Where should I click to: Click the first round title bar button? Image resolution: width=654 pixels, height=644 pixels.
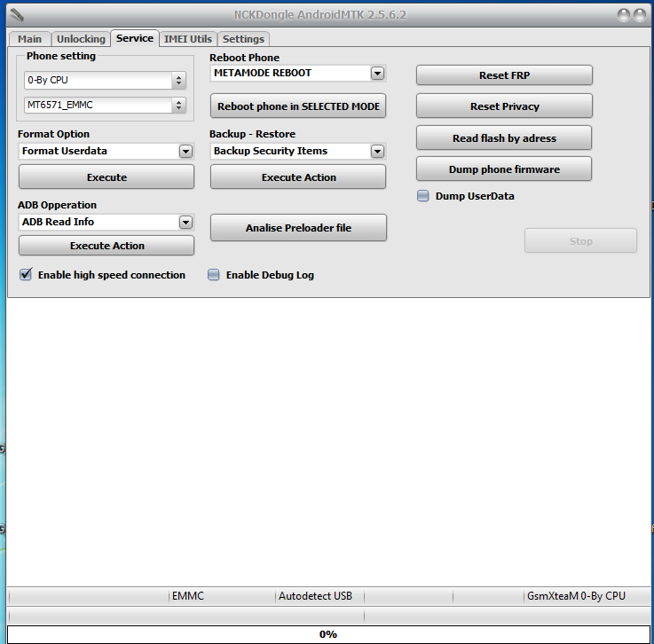point(624,15)
